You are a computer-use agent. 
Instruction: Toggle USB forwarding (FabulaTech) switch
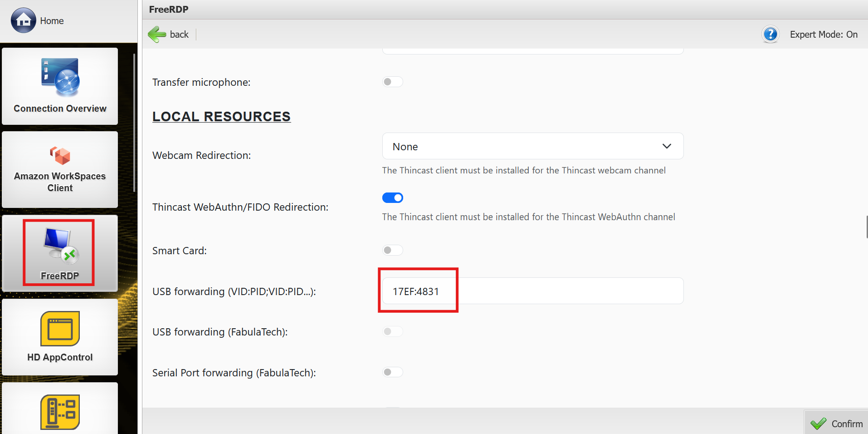(x=392, y=331)
